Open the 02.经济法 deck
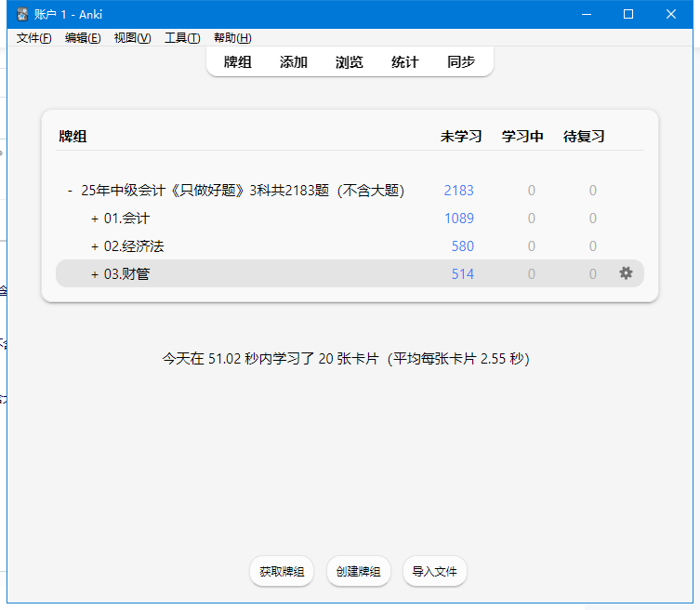 134,246
